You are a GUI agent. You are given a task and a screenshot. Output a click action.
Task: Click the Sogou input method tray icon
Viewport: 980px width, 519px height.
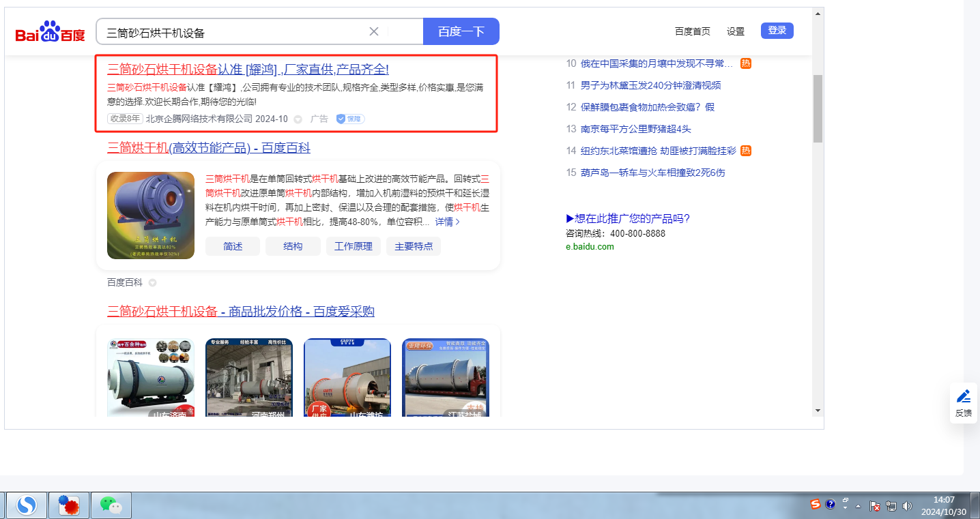pos(815,505)
